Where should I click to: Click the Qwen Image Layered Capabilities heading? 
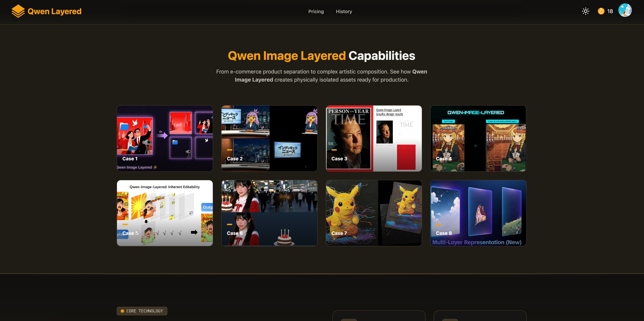click(321, 55)
